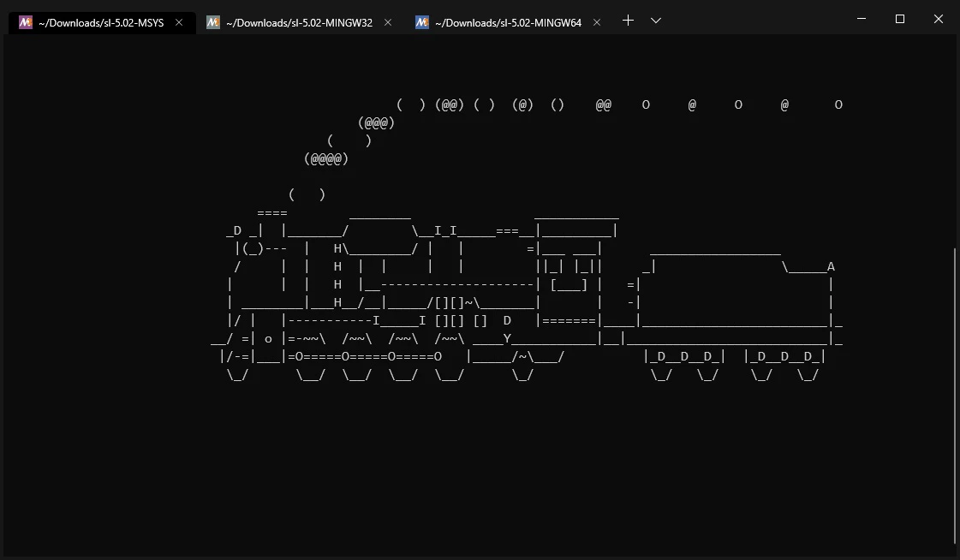Click the locomotive's ==== smokestack top
Image resolution: width=960 pixels, height=560 pixels.
point(271,213)
